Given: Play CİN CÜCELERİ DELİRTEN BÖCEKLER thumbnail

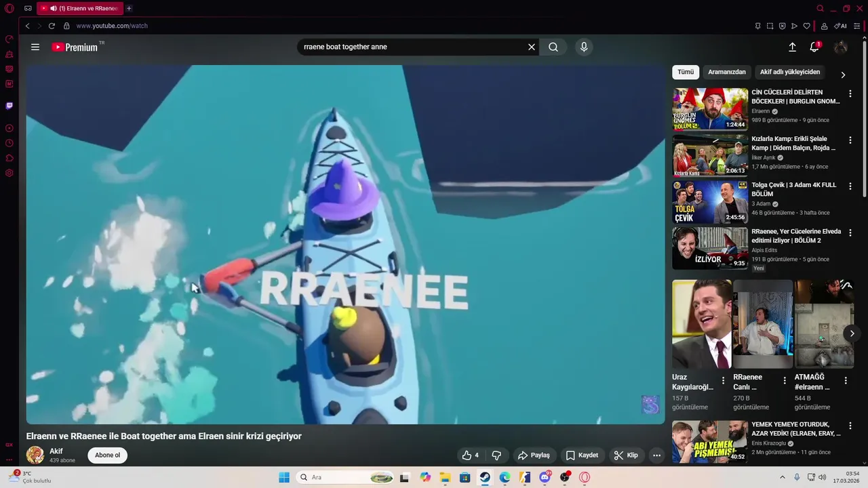Looking at the screenshot, I should tap(710, 108).
